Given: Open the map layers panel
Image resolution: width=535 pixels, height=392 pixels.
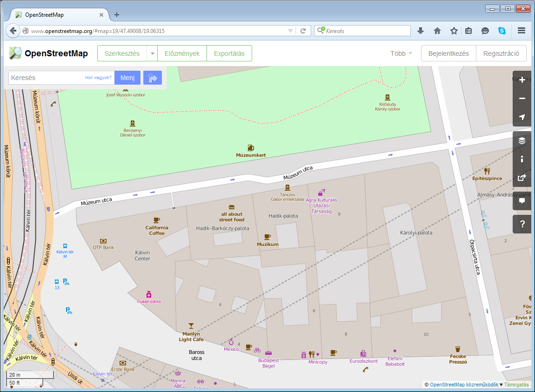Looking at the screenshot, I should pyautogui.click(x=522, y=140).
